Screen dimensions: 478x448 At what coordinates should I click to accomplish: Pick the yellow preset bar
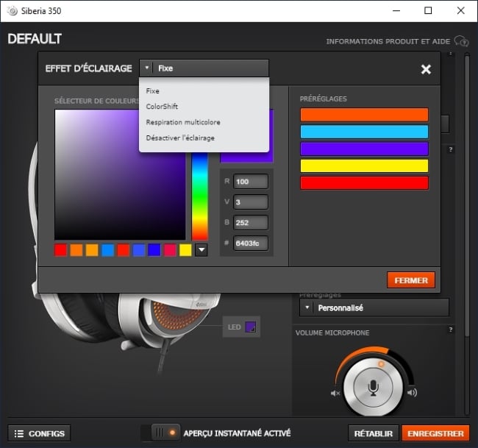(x=364, y=166)
